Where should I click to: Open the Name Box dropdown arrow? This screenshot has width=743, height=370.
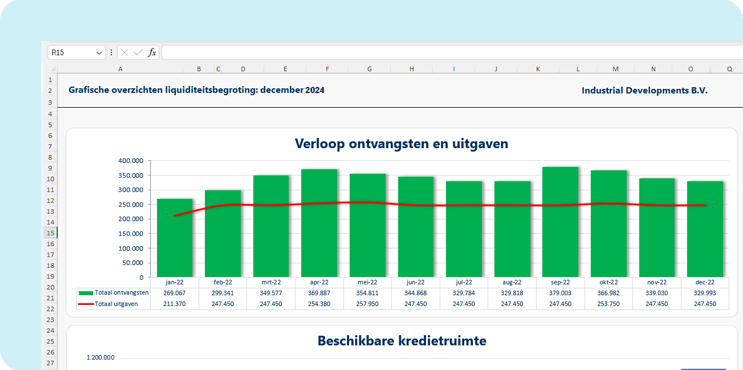click(99, 53)
